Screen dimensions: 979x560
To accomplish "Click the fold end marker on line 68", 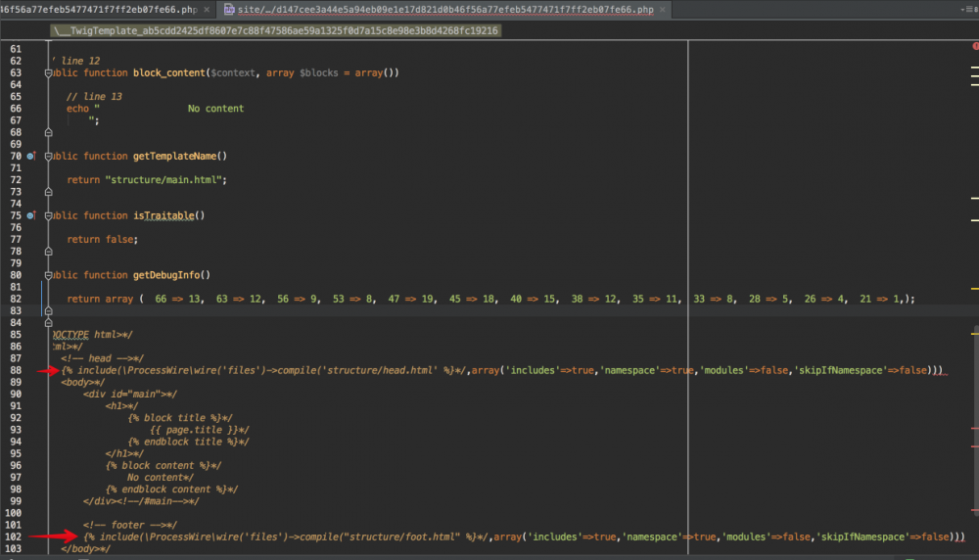I will click(x=47, y=132).
